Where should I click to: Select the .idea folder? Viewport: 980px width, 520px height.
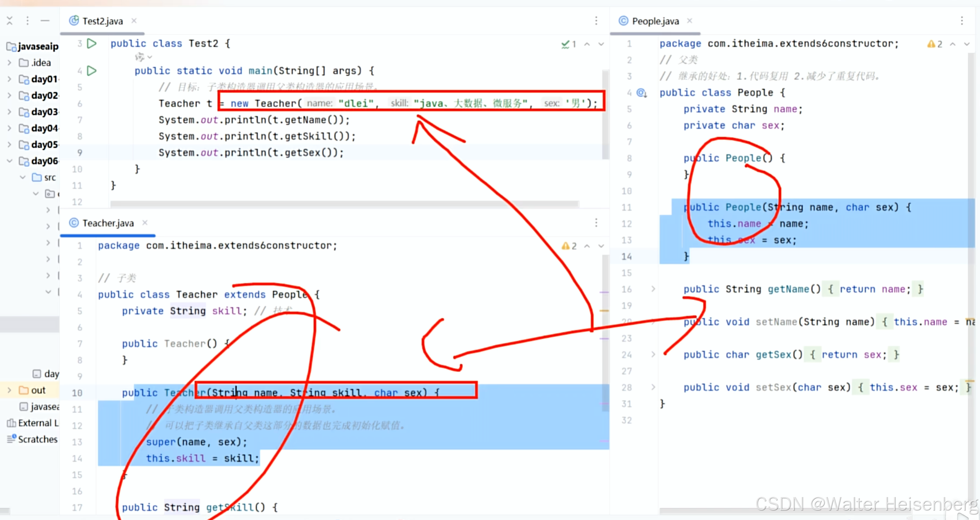point(41,63)
